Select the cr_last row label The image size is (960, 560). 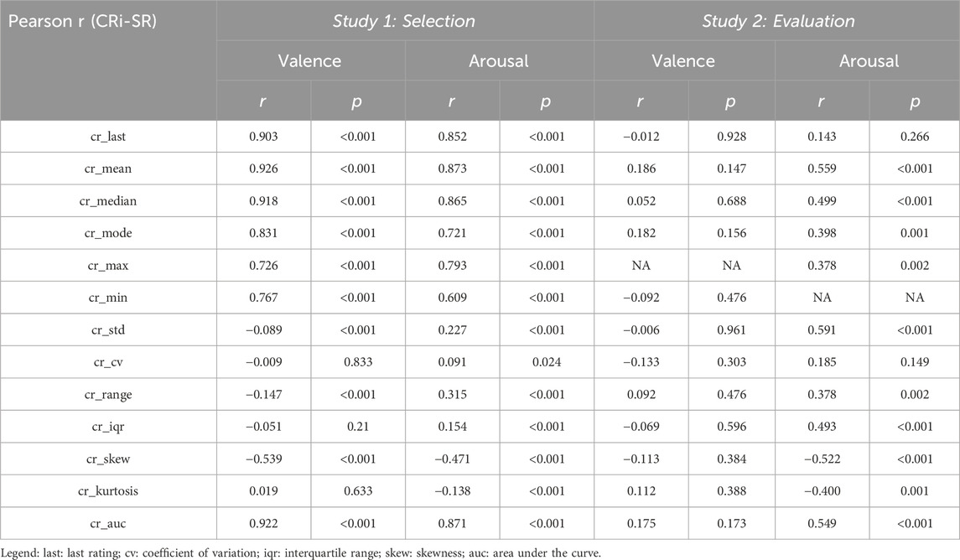tap(108, 137)
